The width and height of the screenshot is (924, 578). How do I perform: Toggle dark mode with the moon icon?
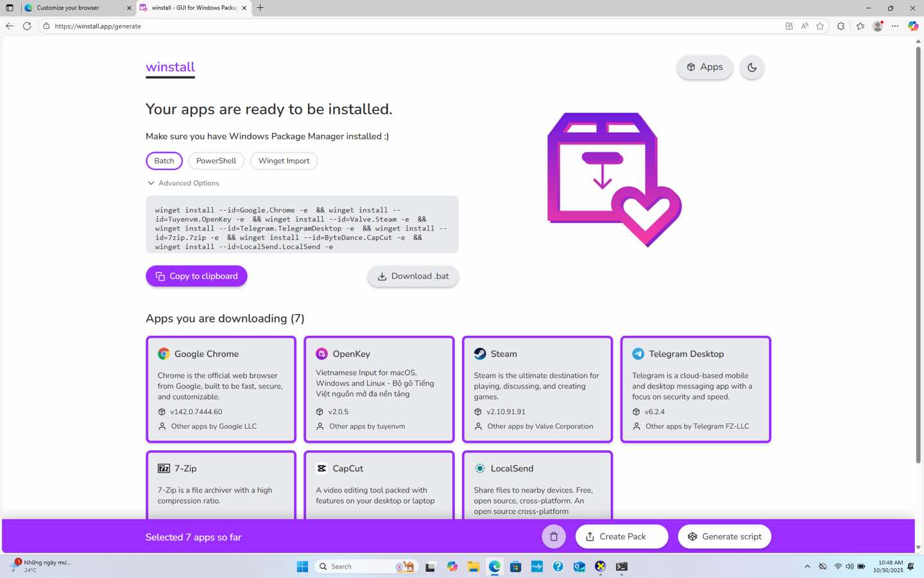(x=751, y=67)
